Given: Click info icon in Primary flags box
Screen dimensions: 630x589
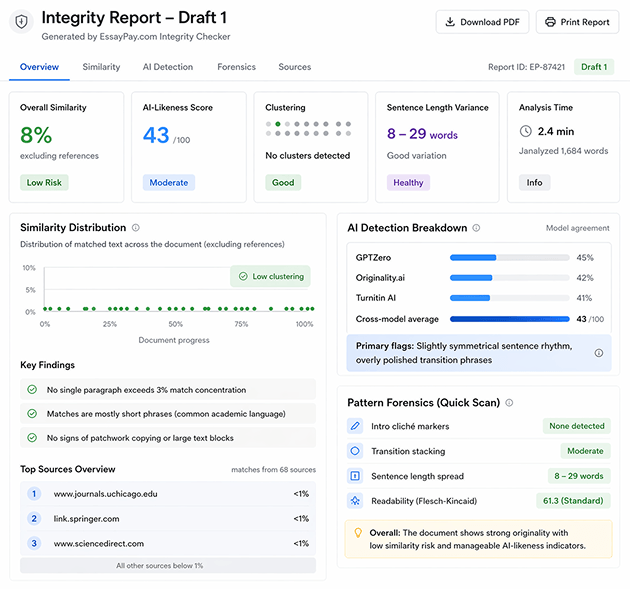Looking at the screenshot, I should pyautogui.click(x=599, y=353).
